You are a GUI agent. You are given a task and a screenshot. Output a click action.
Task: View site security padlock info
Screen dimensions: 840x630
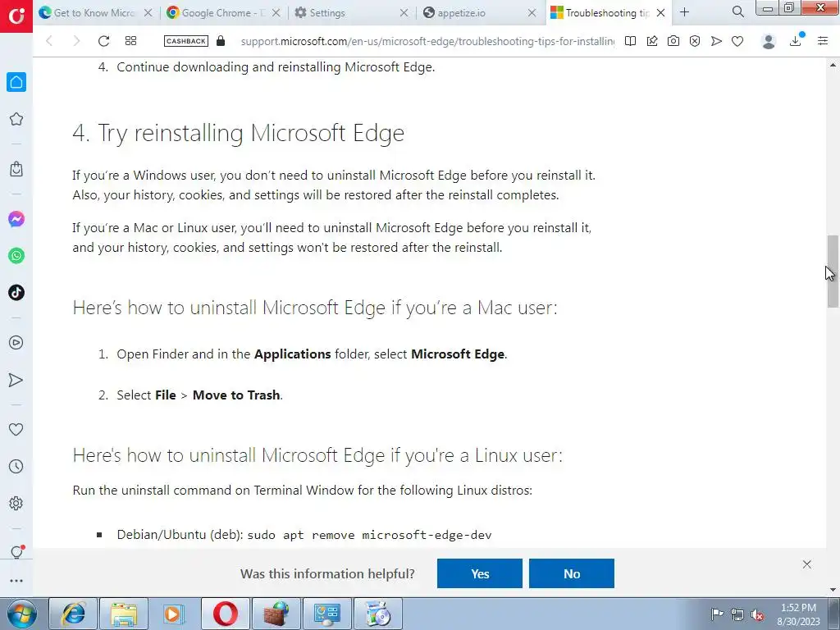pos(221,41)
